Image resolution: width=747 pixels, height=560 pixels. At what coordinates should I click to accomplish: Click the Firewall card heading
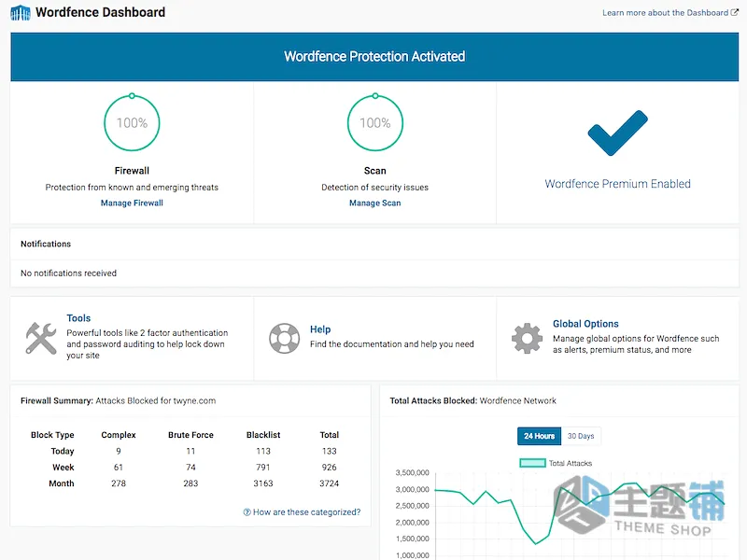point(132,171)
